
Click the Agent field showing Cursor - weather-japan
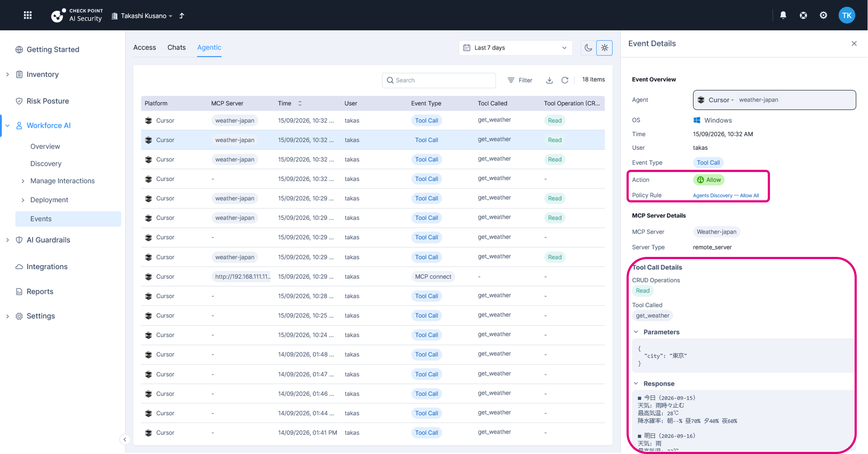(774, 100)
